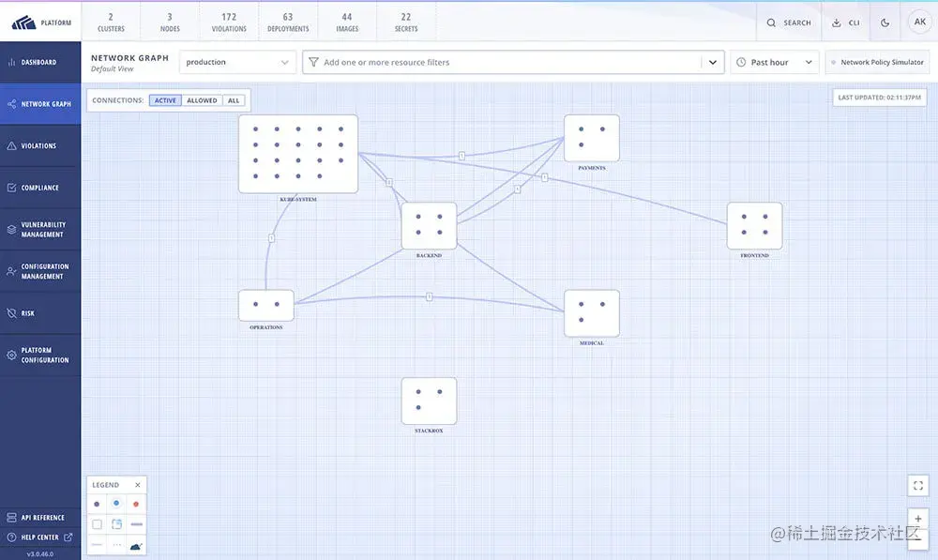This screenshot has height=560, width=938.
Task: Click the red deployment dot in Legend
Action: click(136, 504)
